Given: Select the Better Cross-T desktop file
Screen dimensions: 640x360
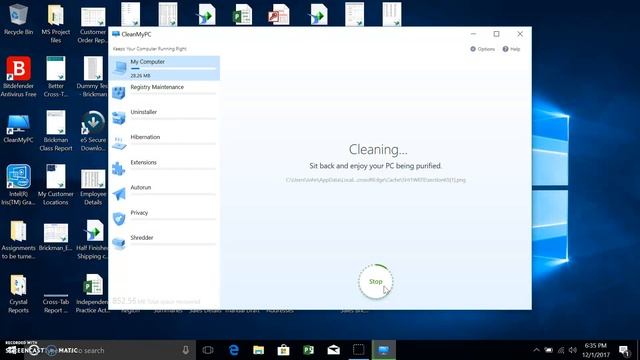Looking at the screenshot, I should click(x=56, y=77).
